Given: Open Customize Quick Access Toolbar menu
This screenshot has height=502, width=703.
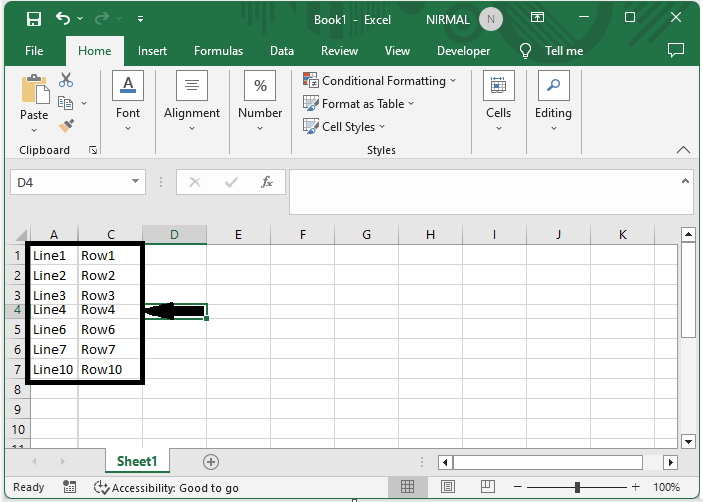Looking at the screenshot, I should click(x=140, y=19).
